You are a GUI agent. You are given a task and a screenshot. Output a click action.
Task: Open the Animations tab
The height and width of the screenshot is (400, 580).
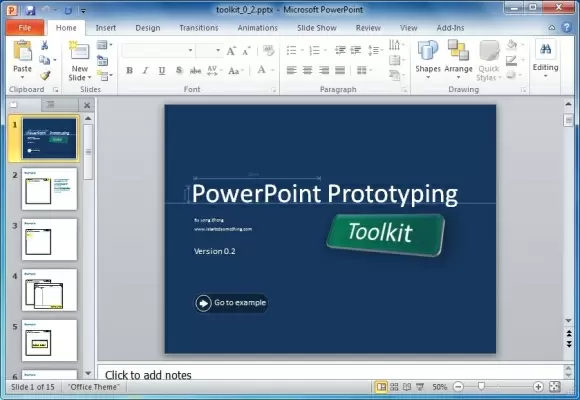257,28
